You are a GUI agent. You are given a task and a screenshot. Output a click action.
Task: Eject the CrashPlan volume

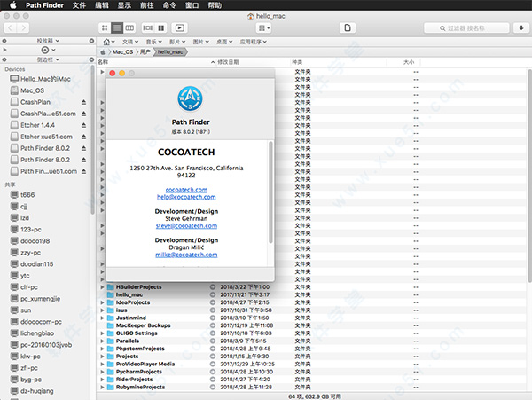(x=83, y=102)
